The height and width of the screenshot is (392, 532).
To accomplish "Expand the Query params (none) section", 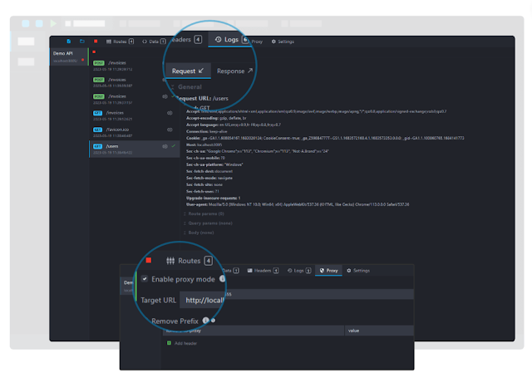I will point(208,223).
